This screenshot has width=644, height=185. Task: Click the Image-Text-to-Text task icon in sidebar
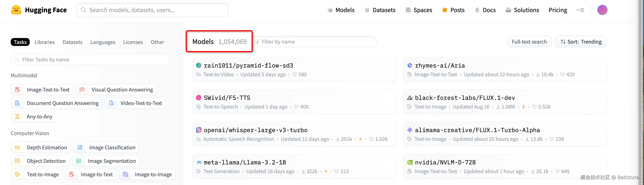(x=17, y=90)
